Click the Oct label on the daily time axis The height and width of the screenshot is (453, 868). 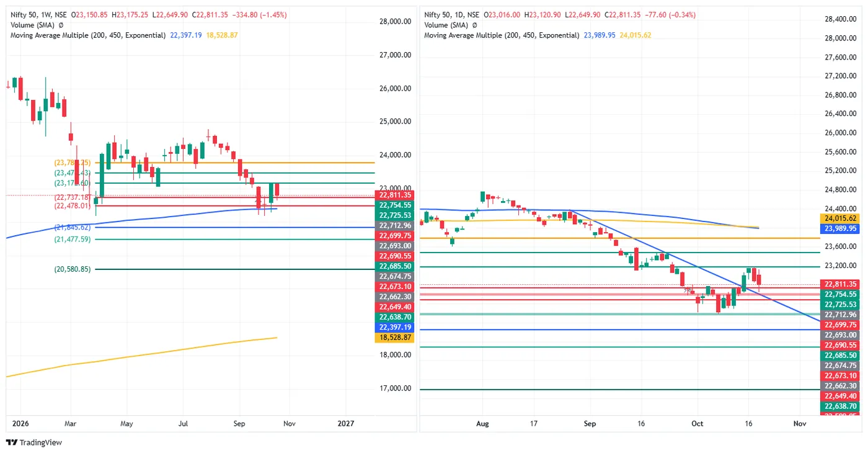[x=697, y=424]
